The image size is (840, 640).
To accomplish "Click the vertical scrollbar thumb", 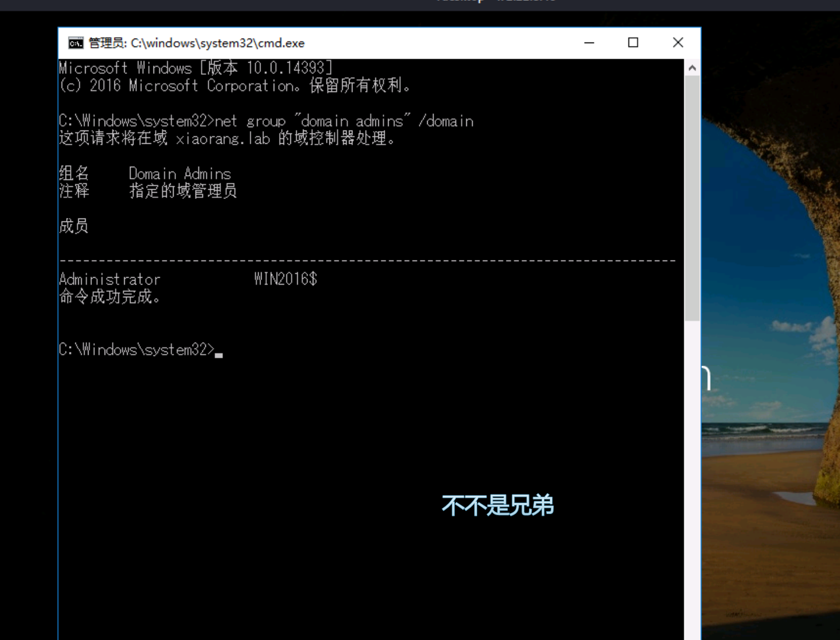I will pos(692,198).
